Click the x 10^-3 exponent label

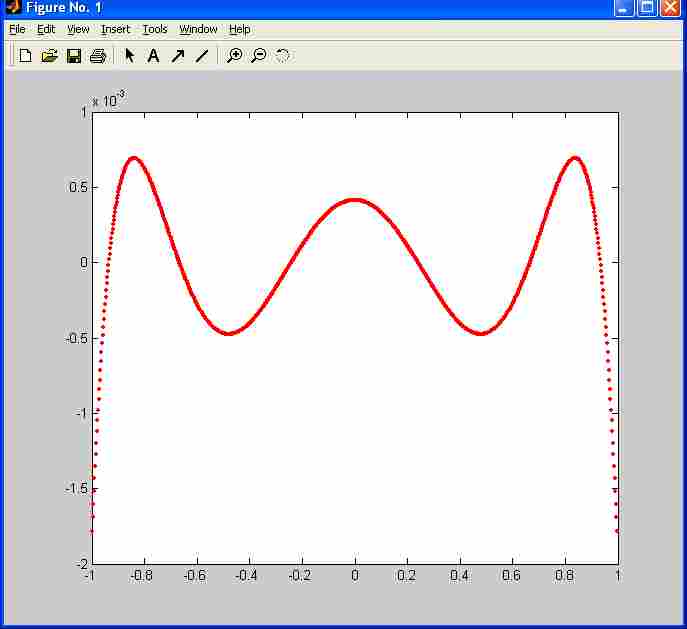point(108,99)
